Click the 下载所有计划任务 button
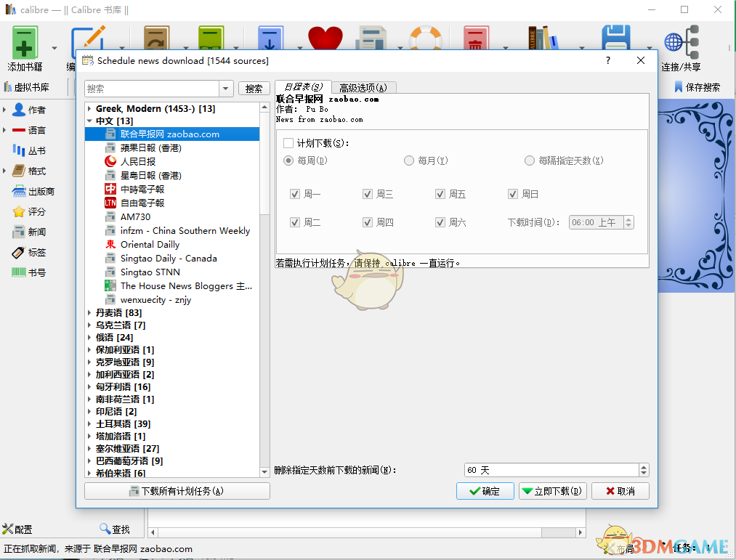This screenshot has height=560, width=736. pos(177,491)
